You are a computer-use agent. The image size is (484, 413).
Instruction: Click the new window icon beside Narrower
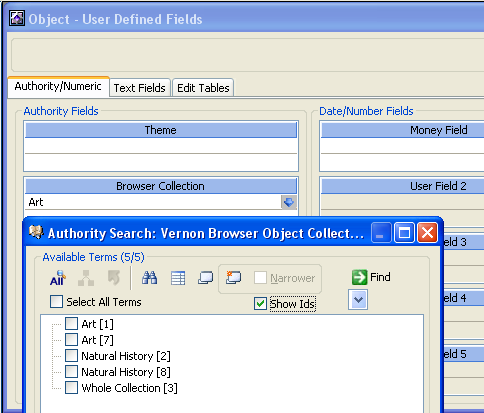(234, 277)
